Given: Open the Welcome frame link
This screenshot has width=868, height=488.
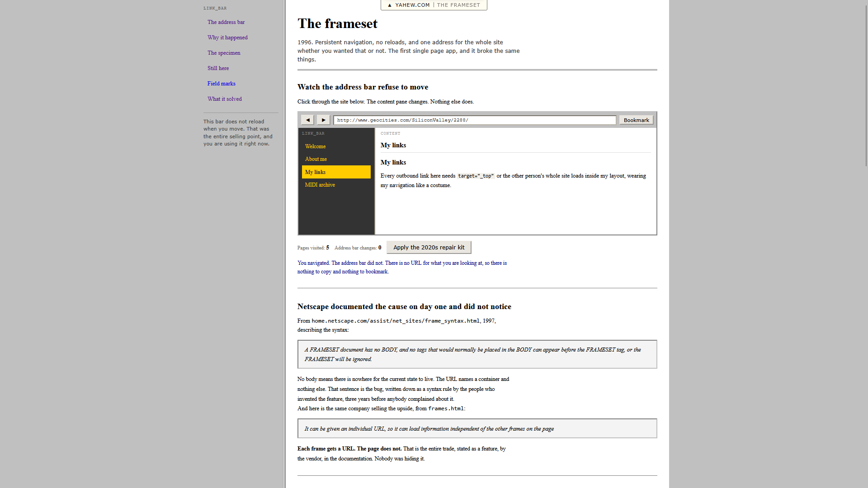Looking at the screenshot, I should [315, 146].
